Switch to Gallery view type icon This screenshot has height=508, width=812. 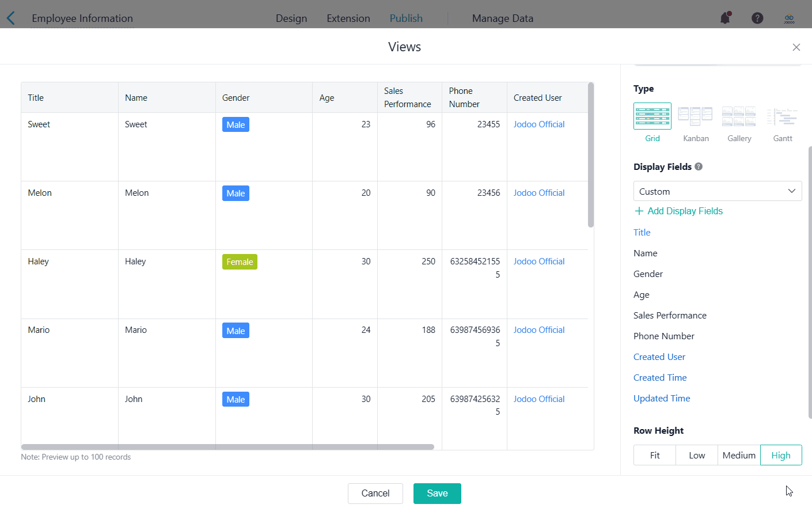click(x=739, y=116)
